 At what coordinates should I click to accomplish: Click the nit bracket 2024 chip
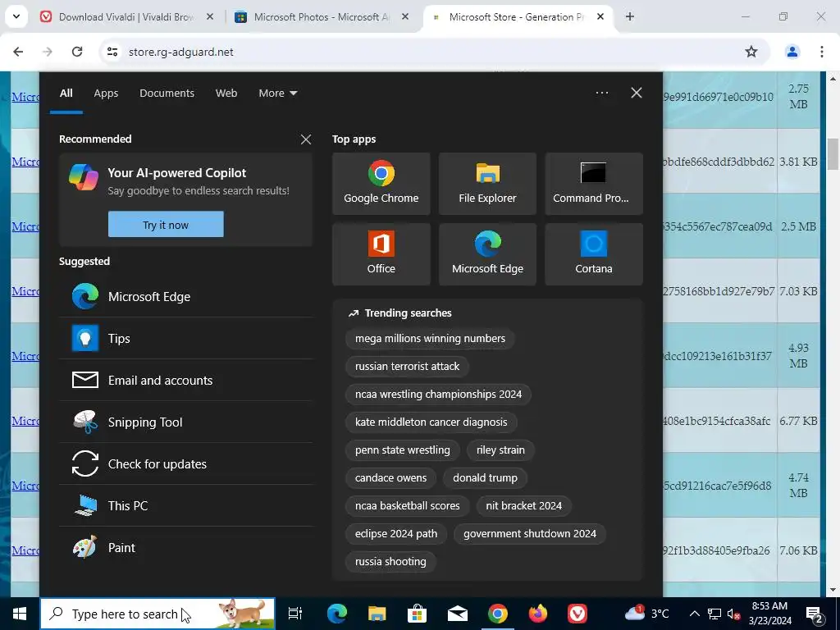point(523,505)
